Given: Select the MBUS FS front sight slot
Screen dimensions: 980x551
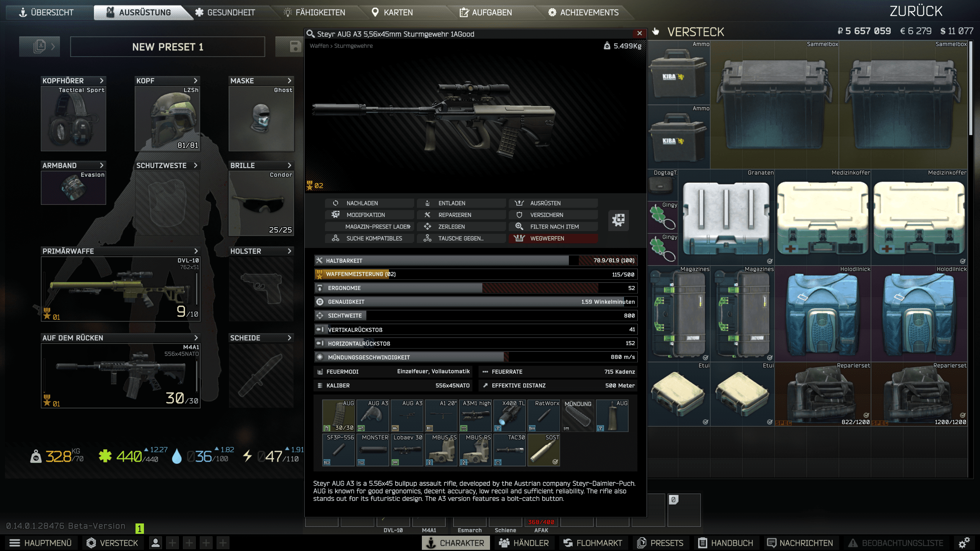Looking at the screenshot, I should pos(441,450).
